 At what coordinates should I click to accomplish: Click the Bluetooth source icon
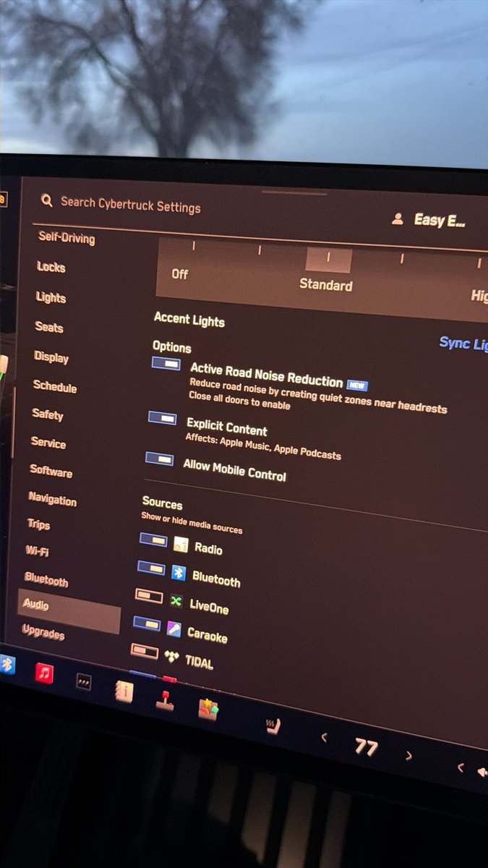(179, 573)
